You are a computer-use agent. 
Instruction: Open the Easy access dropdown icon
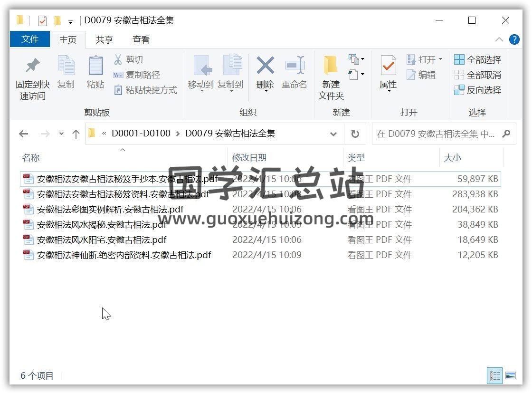pos(356,74)
